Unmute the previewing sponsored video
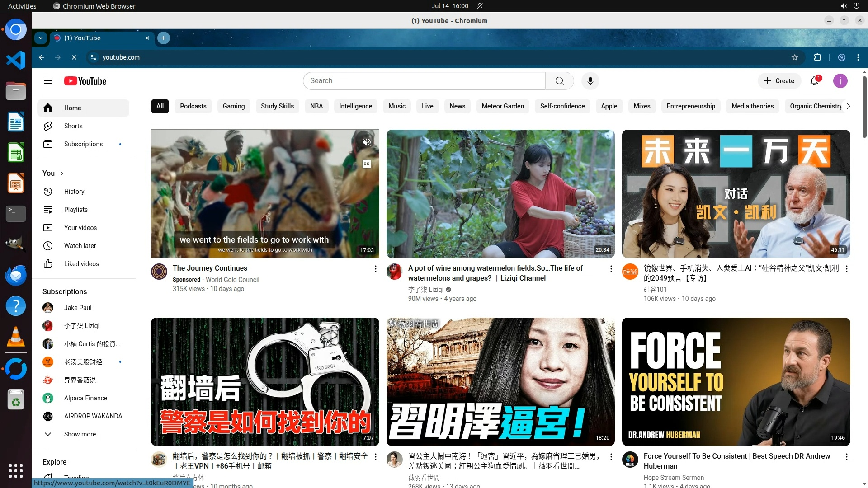This screenshot has width=868, height=488. (367, 142)
